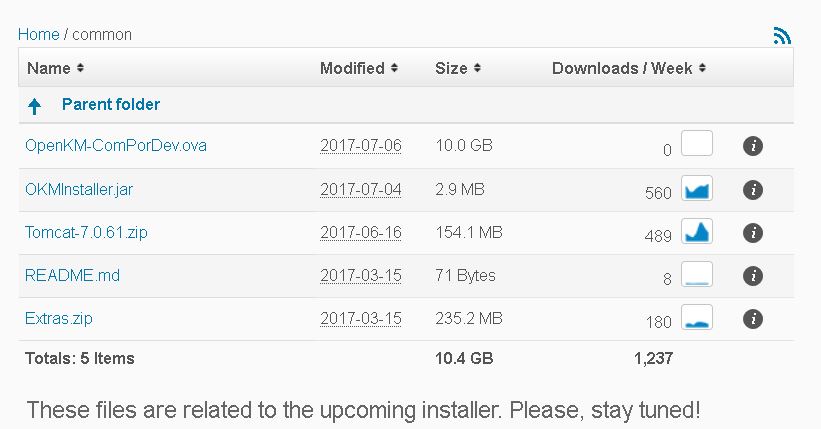Click info icon for README.md

[x=753, y=276]
